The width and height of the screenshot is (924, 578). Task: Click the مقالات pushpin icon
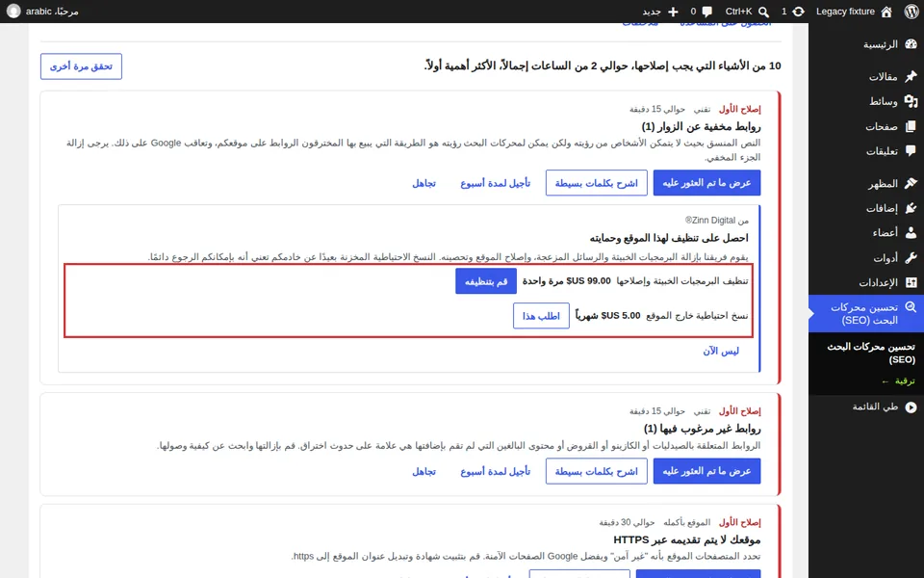pos(911,76)
